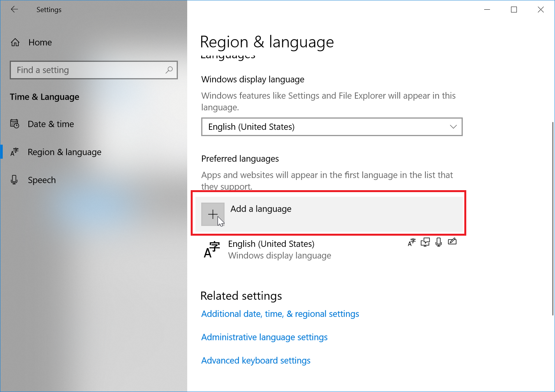This screenshot has width=555, height=392.
Task: Click the text-to-speech feature icon
Action: 425,242
